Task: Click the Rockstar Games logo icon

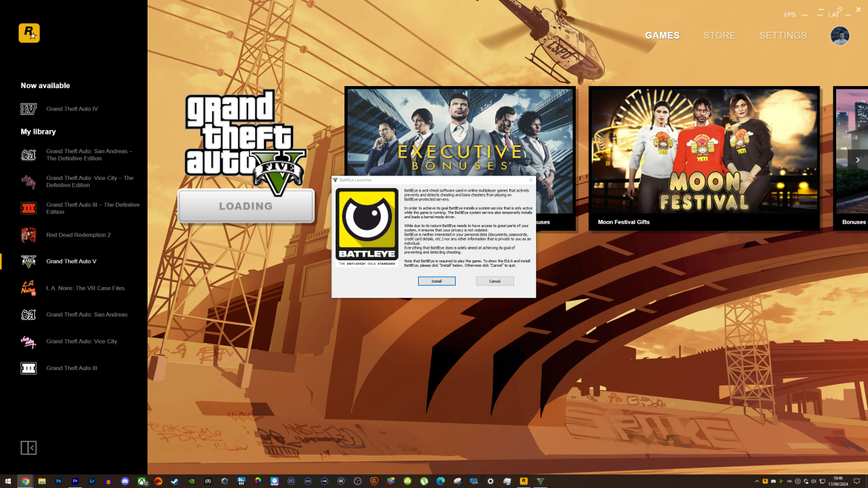Action: [x=29, y=33]
